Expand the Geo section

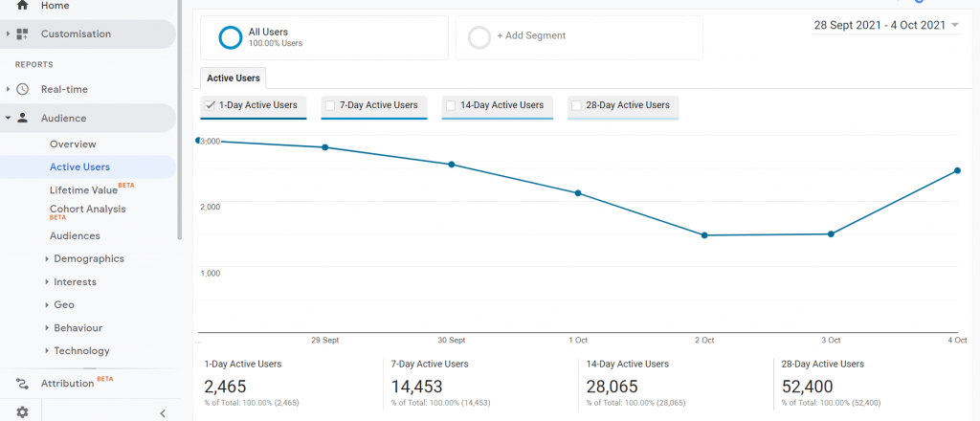[x=48, y=305]
